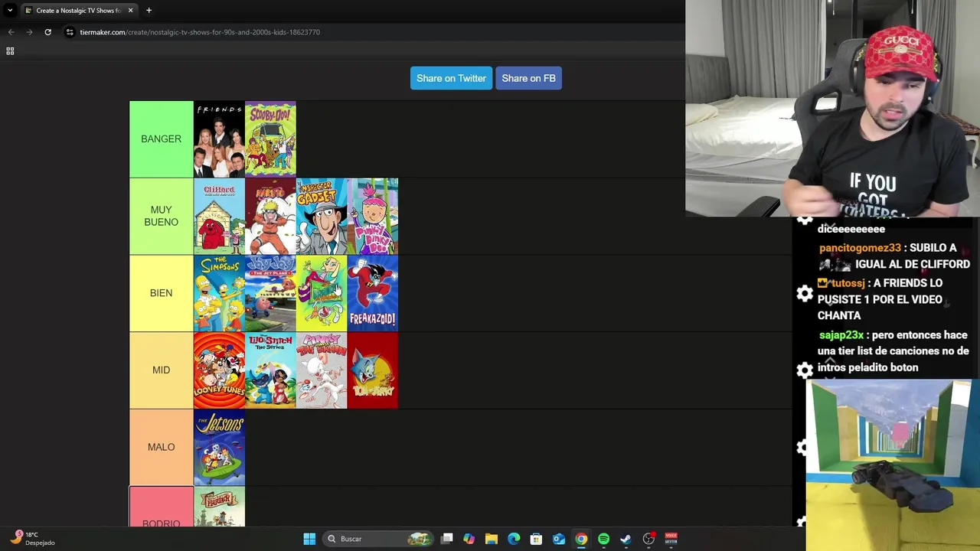980x551 pixels.
Task: Click pancitogomez33 username in chat
Action: (x=860, y=248)
